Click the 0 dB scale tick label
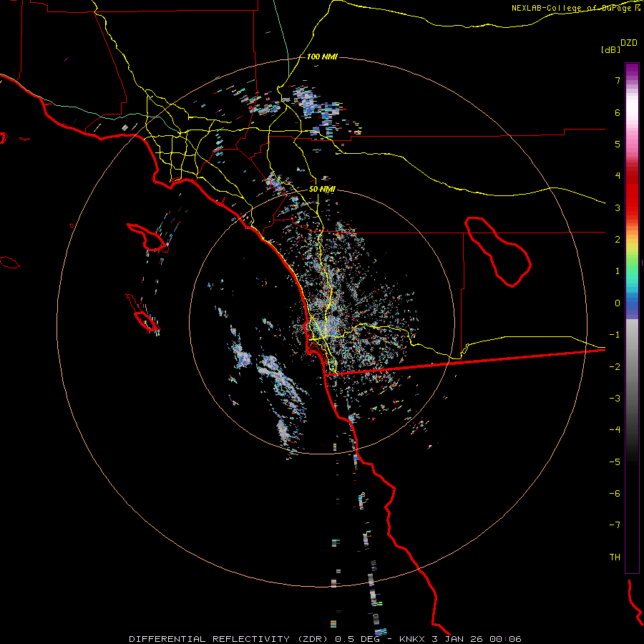The height and width of the screenshot is (644, 644). coord(618,303)
